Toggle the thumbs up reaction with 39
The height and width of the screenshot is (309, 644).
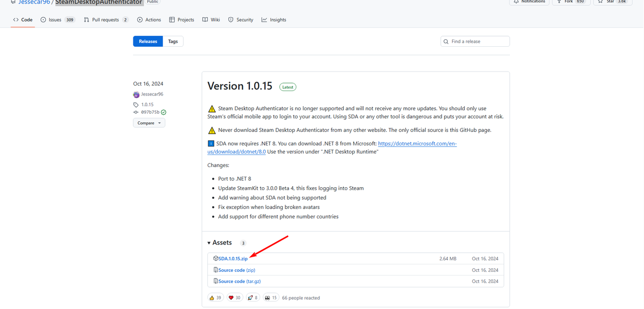(x=215, y=298)
